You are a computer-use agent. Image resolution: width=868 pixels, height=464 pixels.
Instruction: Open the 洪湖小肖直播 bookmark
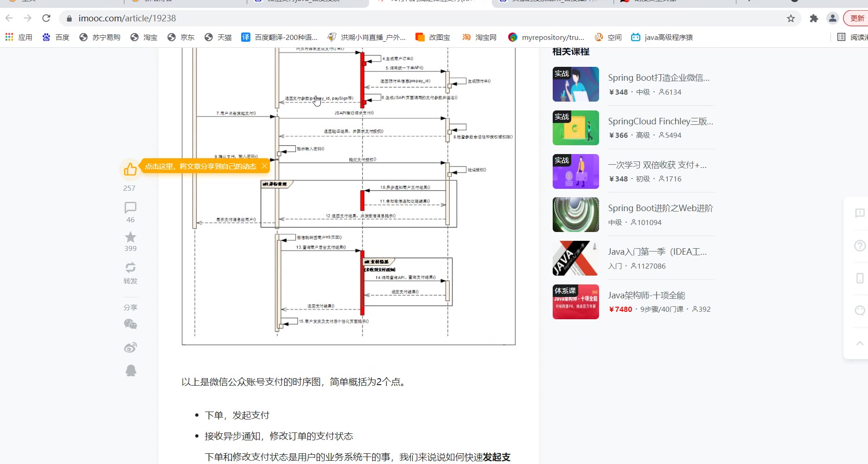(x=366, y=37)
